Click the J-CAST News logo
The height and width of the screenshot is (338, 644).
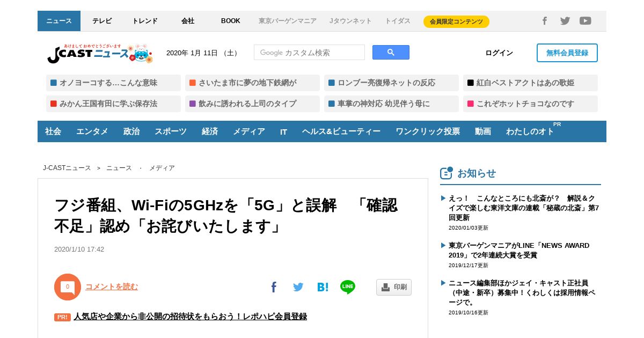click(100, 53)
